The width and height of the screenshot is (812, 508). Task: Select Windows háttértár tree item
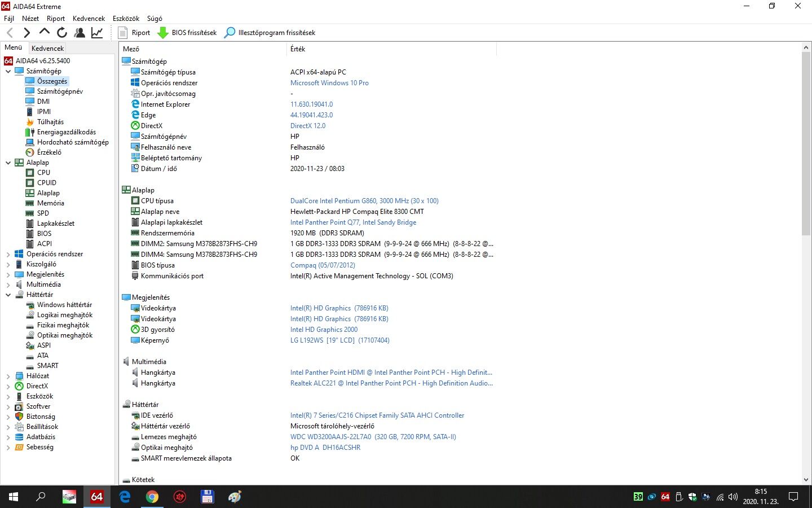64,305
